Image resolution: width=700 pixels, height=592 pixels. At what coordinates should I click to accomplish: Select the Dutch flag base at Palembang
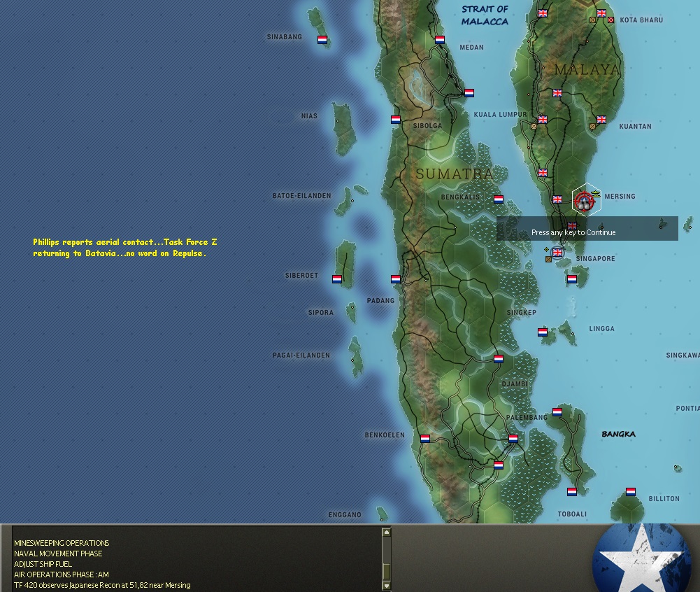(513, 439)
